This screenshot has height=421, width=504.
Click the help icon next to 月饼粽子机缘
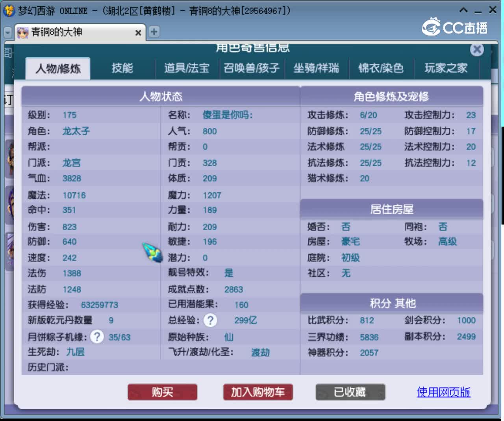coord(97,337)
